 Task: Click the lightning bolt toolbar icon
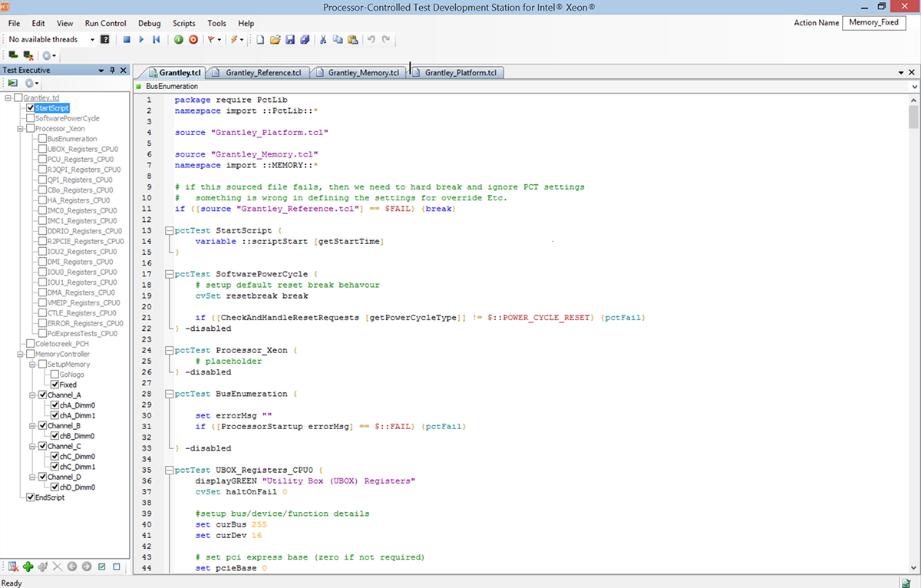pyautogui.click(x=235, y=39)
